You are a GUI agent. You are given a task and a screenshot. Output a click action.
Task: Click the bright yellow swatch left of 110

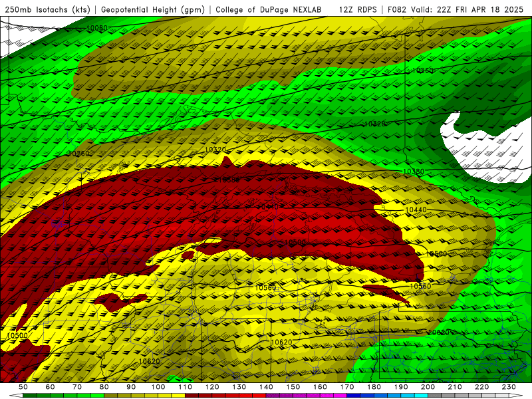178,395
